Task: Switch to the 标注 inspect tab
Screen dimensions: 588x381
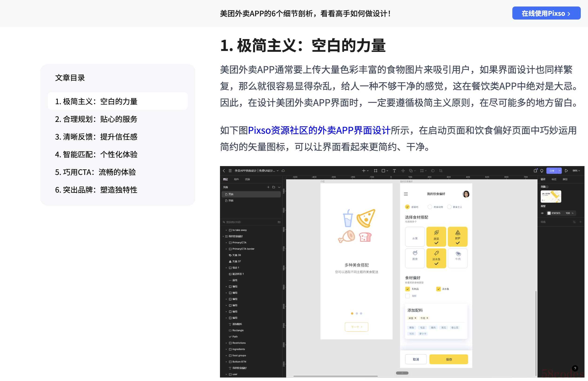Action: pos(554,179)
